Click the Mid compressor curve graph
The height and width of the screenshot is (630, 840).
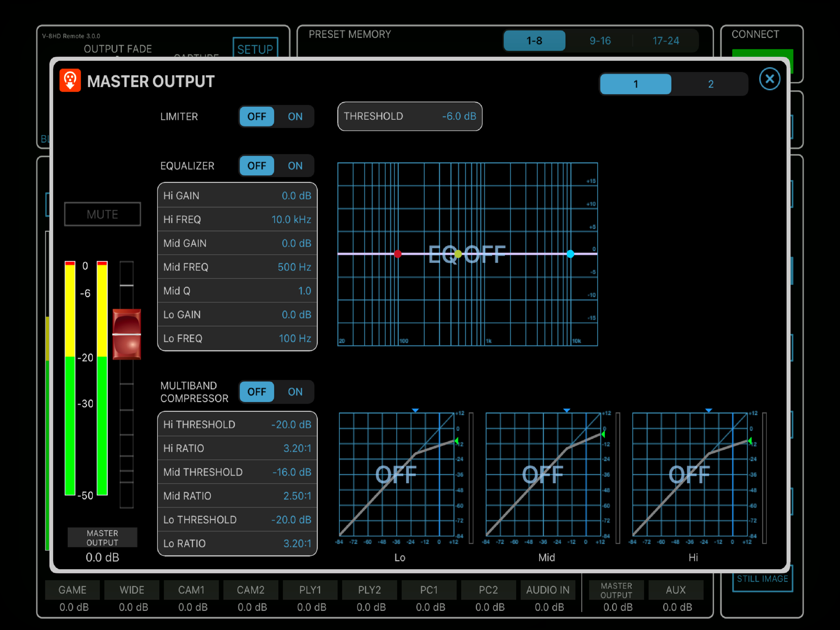(x=543, y=474)
